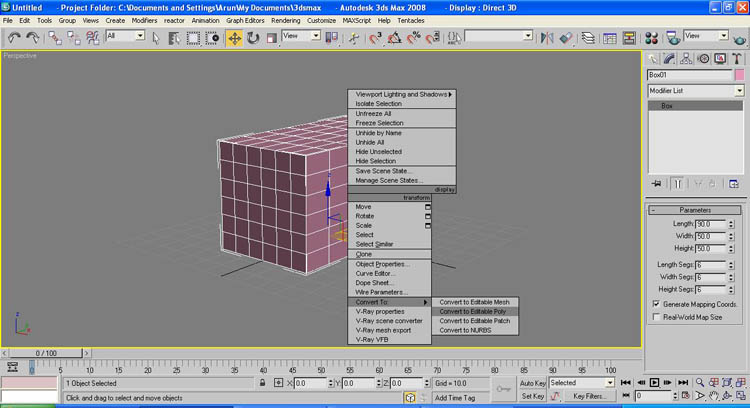Go to the animation start frame
The width and height of the screenshot is (750, 408).
pyautogui.click(x=625, y=383)
